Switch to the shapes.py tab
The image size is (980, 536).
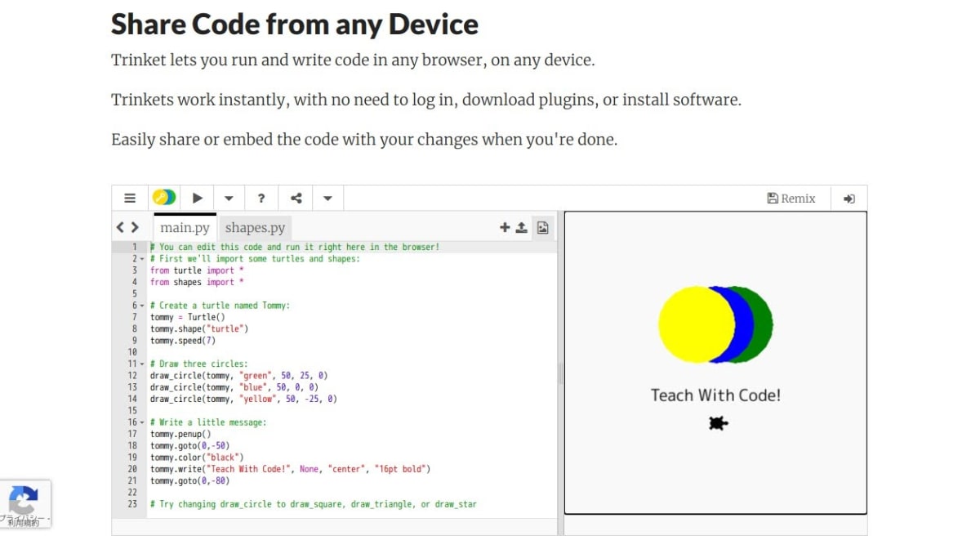pos(255,228)
